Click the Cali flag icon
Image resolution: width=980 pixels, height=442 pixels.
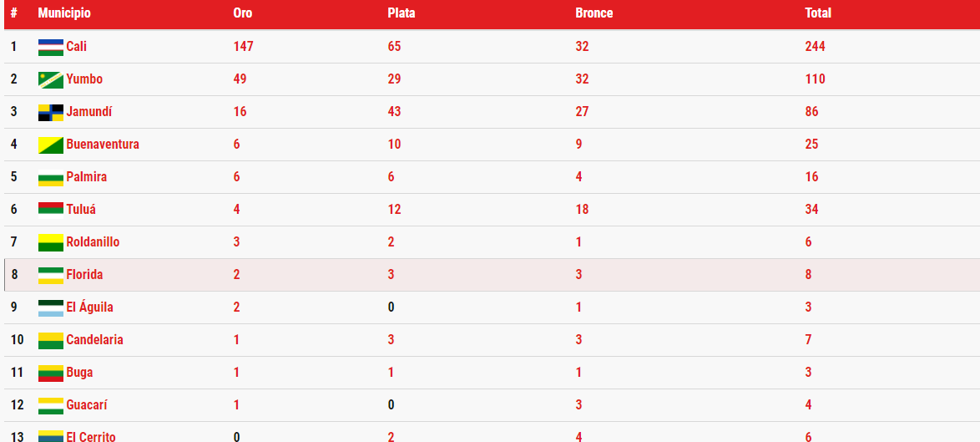[x=51, y=47]
